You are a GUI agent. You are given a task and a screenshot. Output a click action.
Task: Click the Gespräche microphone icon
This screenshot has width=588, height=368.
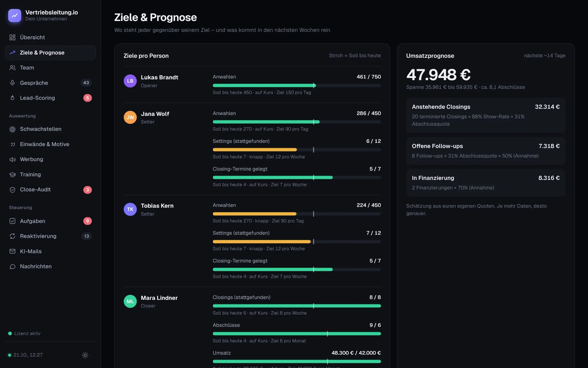point(13,83)
